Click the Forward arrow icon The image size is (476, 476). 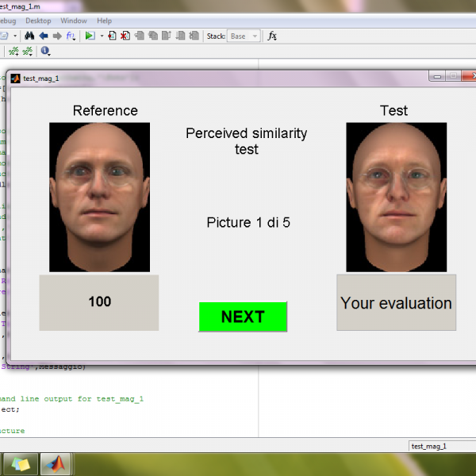[56, 36]
